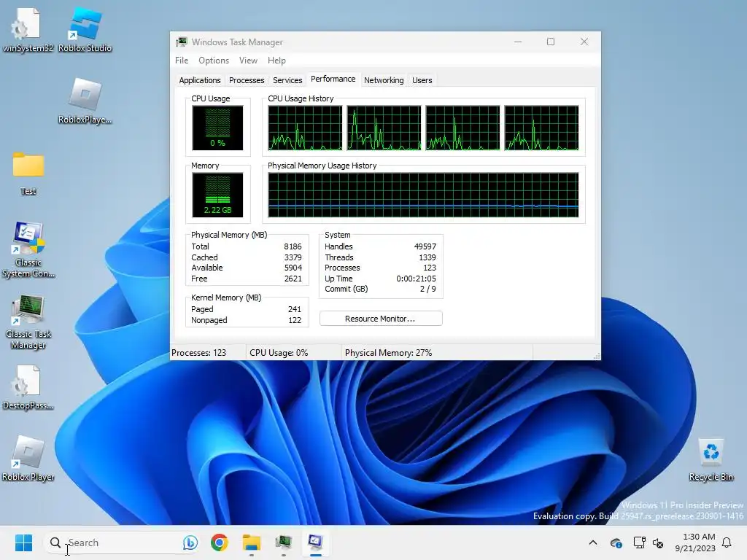Open the Windows Start menu
747x560 pixels.
(23, 542)
